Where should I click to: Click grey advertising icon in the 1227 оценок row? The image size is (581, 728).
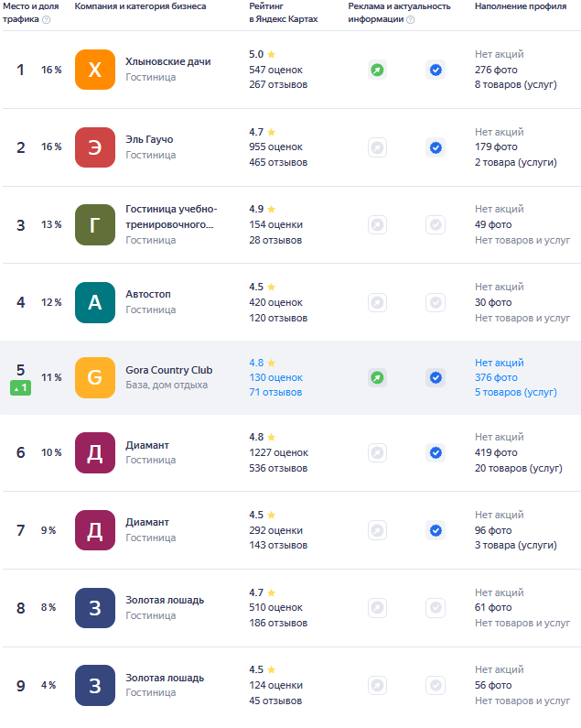(377, 452)
